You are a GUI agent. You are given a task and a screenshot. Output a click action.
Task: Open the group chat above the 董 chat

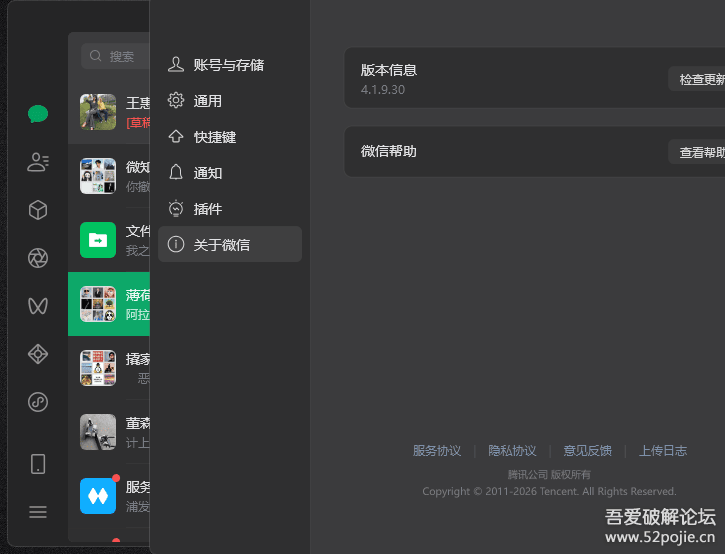[109, 368]
